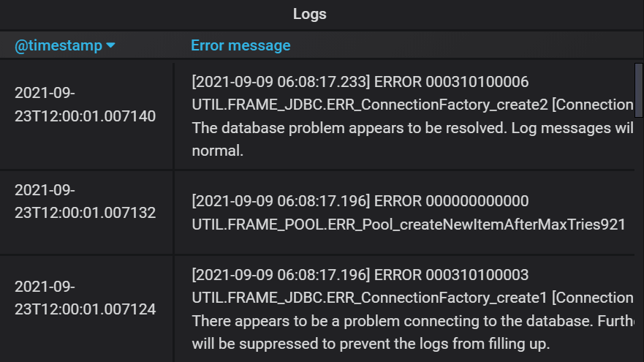Viewport: 644px width, 362px height.
Task: Select timestamp cell ending in 007132
Action: pyautogui.click(x=86, y=201)
